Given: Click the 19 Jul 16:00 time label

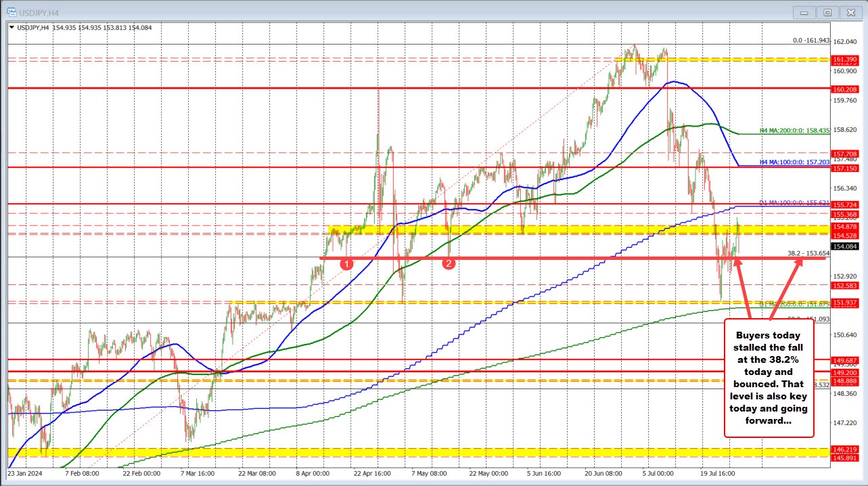Looking at the screenshot, I should point(719,474).
